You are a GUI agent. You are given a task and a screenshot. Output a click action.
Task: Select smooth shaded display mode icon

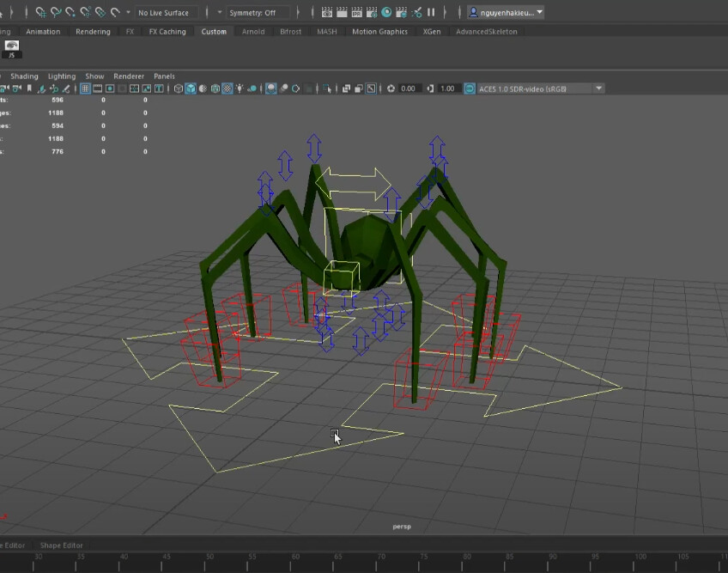point(191,88)
